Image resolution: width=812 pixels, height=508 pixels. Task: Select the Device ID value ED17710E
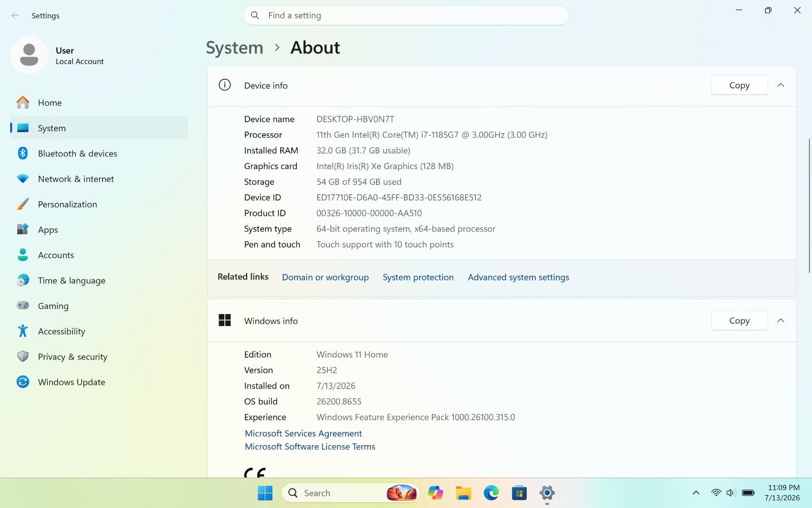tap(399, 198)
